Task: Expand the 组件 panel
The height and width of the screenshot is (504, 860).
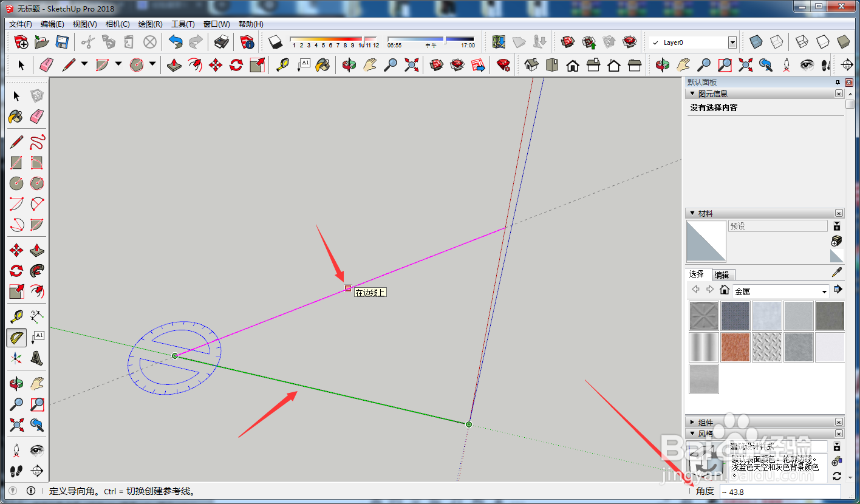Action: (692, 421)
